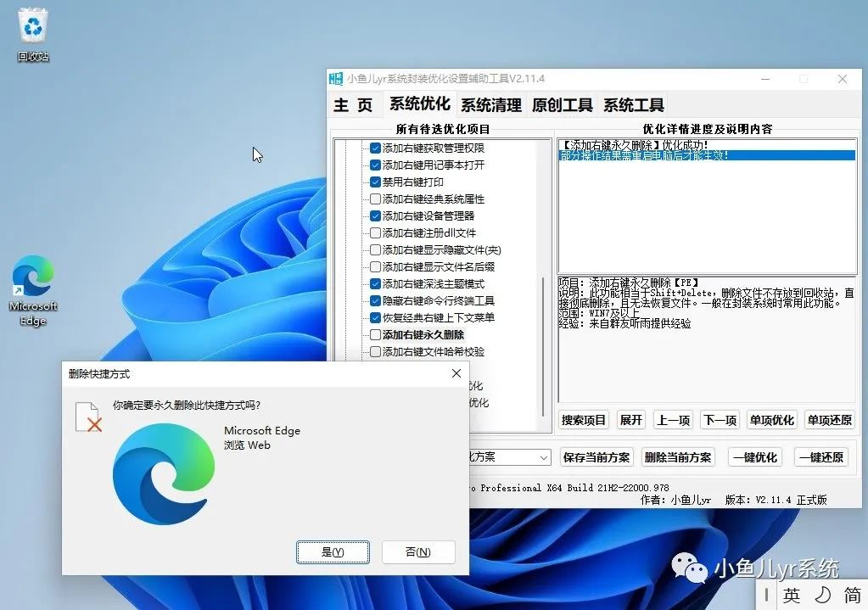Click the 浏览 Web description in dialog
The image size is (868, 610).
[247, 445]
